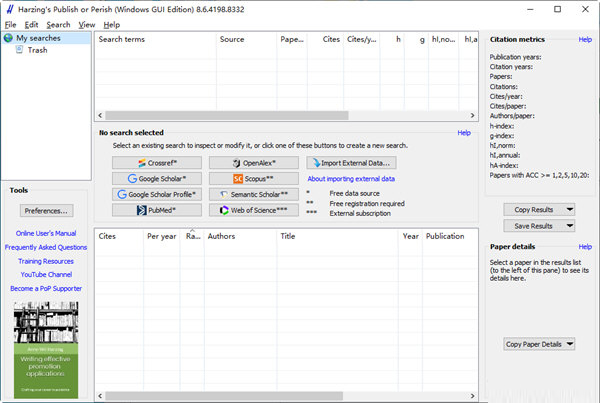Image resolution: width=600 pixels, height=403 pixels.
Task: Click Import External Data button
Action: (x=351, y=163)
